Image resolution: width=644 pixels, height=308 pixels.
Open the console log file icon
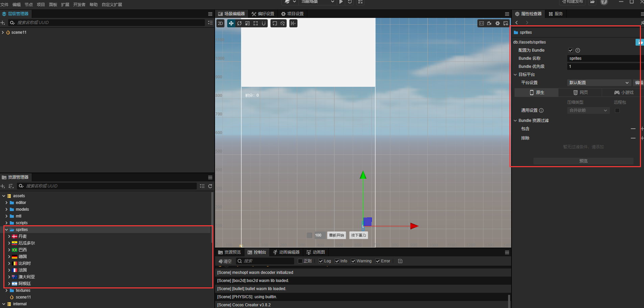[x=400, y=261]
